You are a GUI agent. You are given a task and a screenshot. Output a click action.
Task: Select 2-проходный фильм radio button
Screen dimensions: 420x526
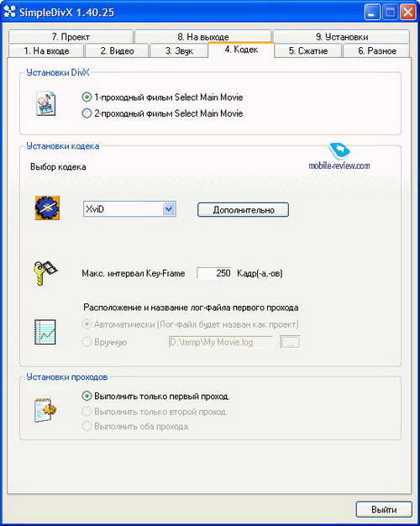[x=87, y=113]
